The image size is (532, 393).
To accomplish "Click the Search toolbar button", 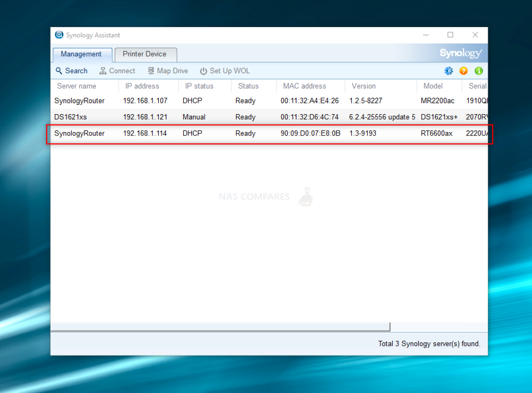I will pos(72,71).
